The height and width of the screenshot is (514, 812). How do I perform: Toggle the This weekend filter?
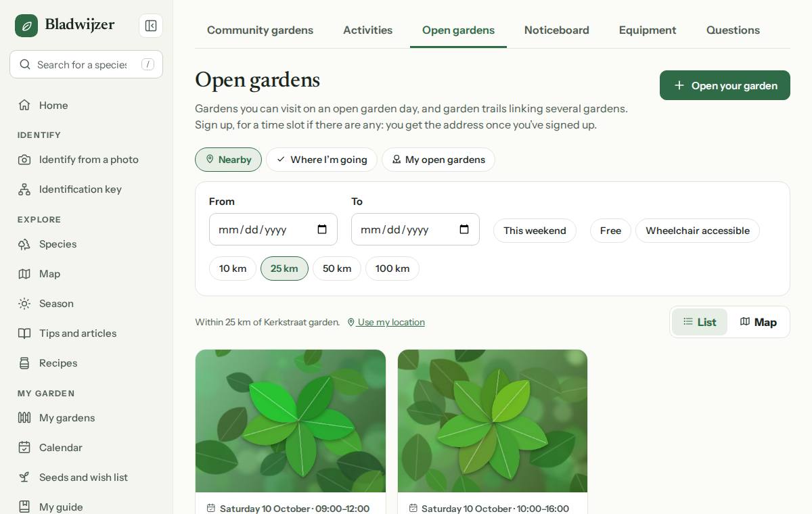[535, 231]
